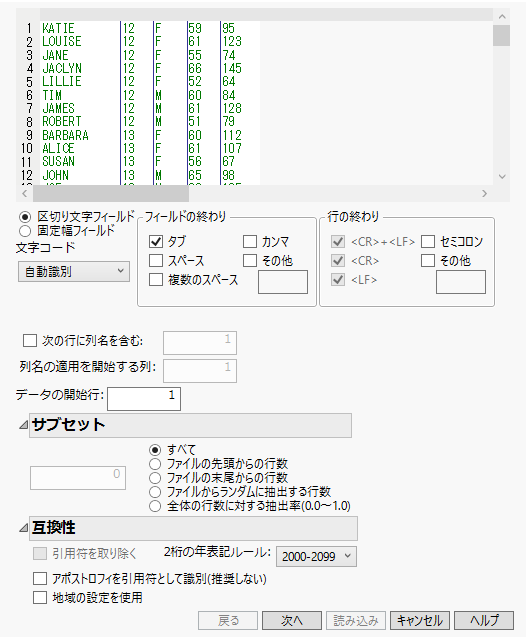Click LOUISE in the data preview

pyautogui.click(x=62, y=41)
